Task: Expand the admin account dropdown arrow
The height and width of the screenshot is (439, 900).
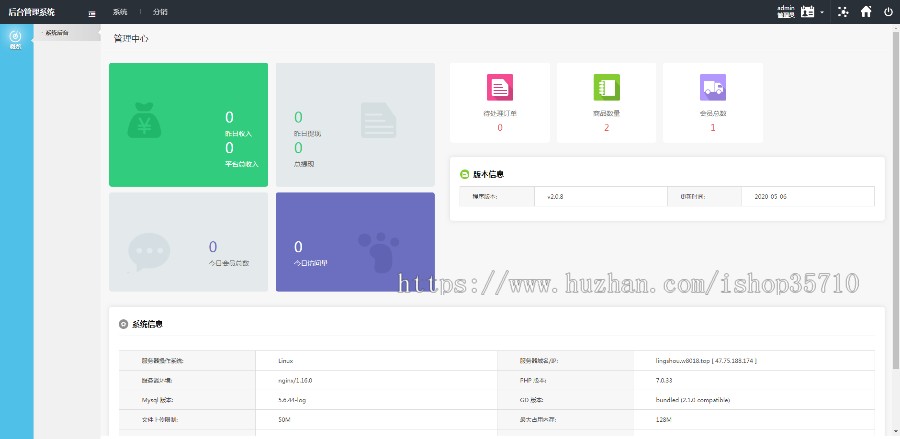Action: coord(822,13)
